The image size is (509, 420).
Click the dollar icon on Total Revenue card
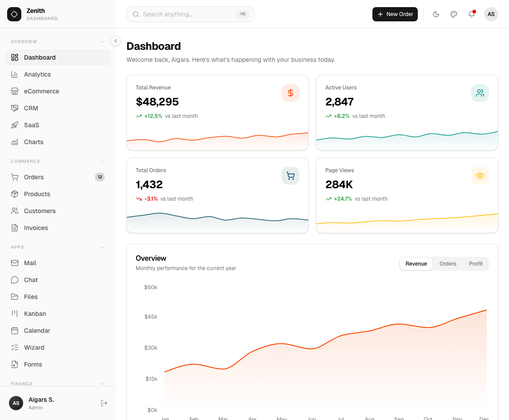coord(291,93)
